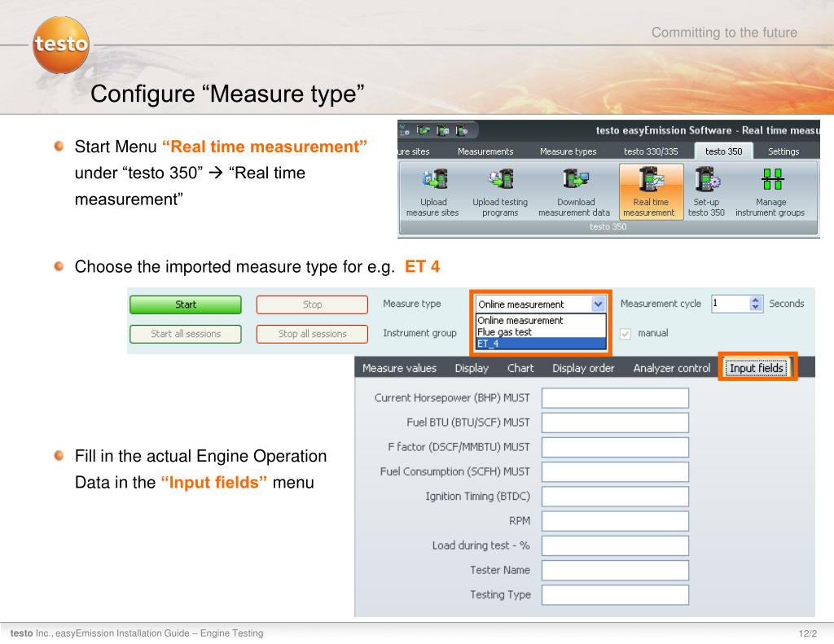Select the Input fields tab
Viewport: 834px width, 644px height.
pyautogui.click(x=757, y=368)
